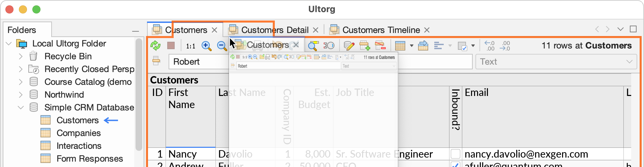Select the Folders panel tab
Viewport: 644px width, 167px height.
[x=27, y=30]
